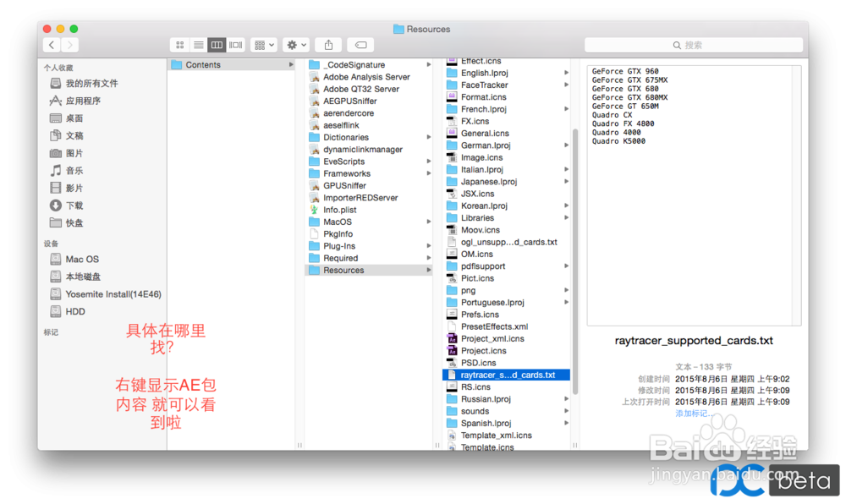This screenshot has height=504, width=846.
Task: Switch to icon view in the toolbar
Action: click(x=180, y=45)
